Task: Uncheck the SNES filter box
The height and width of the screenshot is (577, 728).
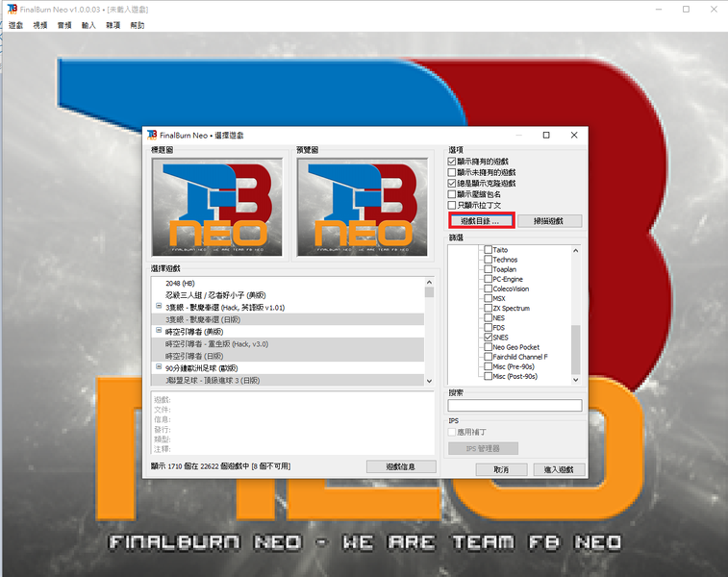Action: 488,338
